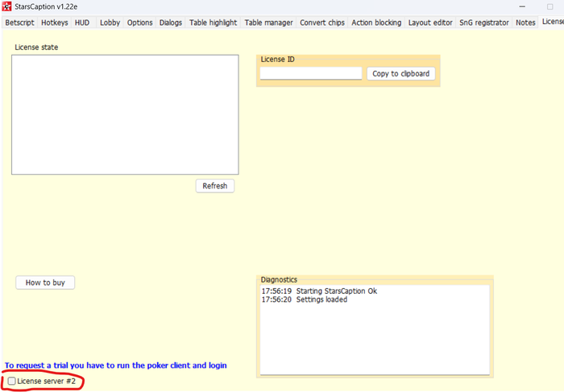Open the Dialogs tab
Screen dimensions: 564x392
click(171, 23)
